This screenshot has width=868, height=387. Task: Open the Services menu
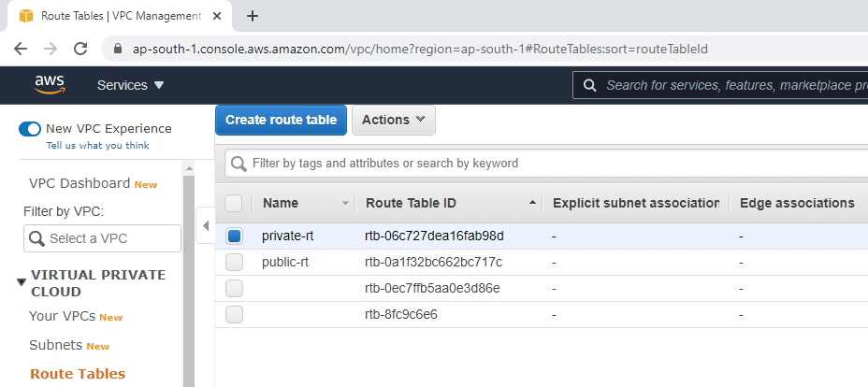130,85
